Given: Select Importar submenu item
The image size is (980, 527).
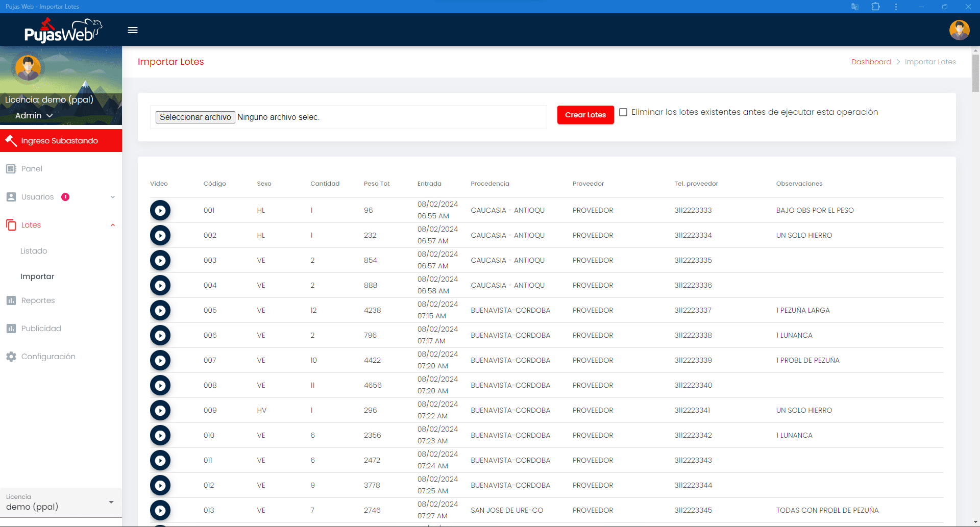Looking at the screenshot, I should pos(37,277).
